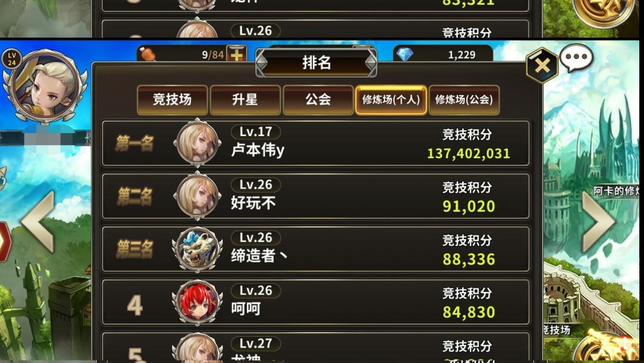Select the 修炼场(个人) tab
This screenshot has height=363, width=644.
391,100
